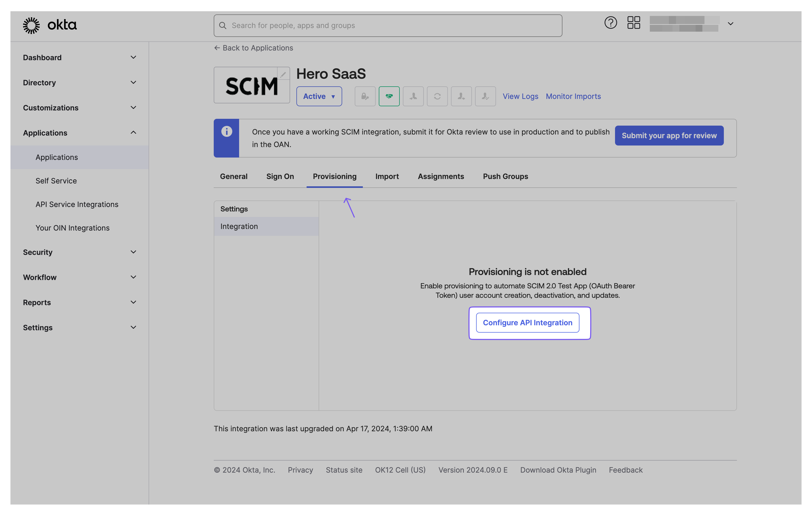Open the Sign On tab
The image size is (812, 515).
(x=280, y=176)
